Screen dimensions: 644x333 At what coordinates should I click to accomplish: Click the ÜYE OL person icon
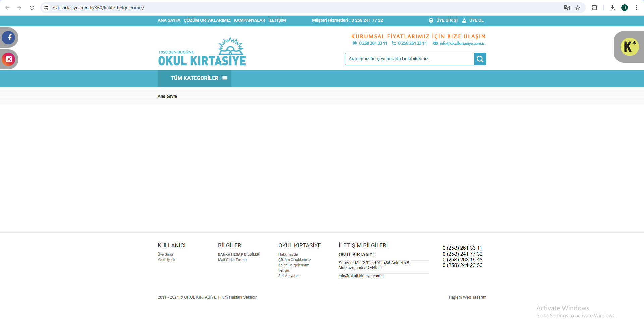pyautogui.click(x=464, y=20)
